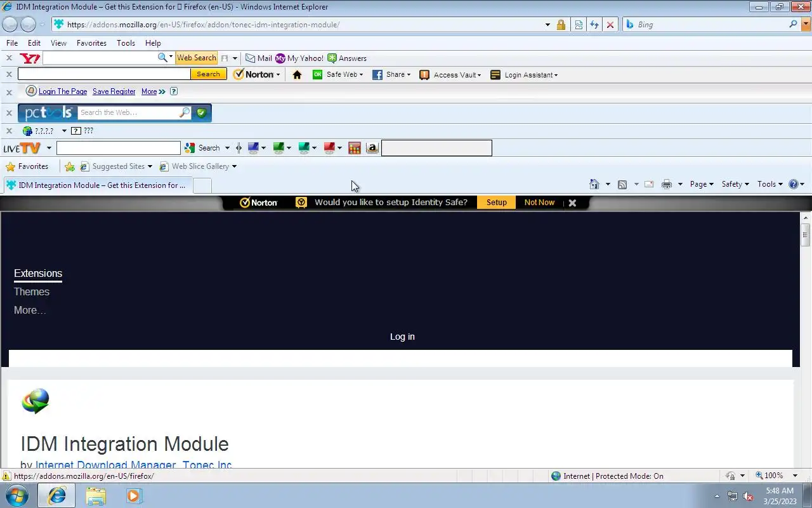Click the RSS feeds icon in command bar
The image size is (812, 508).
click(x=622, y=184)
